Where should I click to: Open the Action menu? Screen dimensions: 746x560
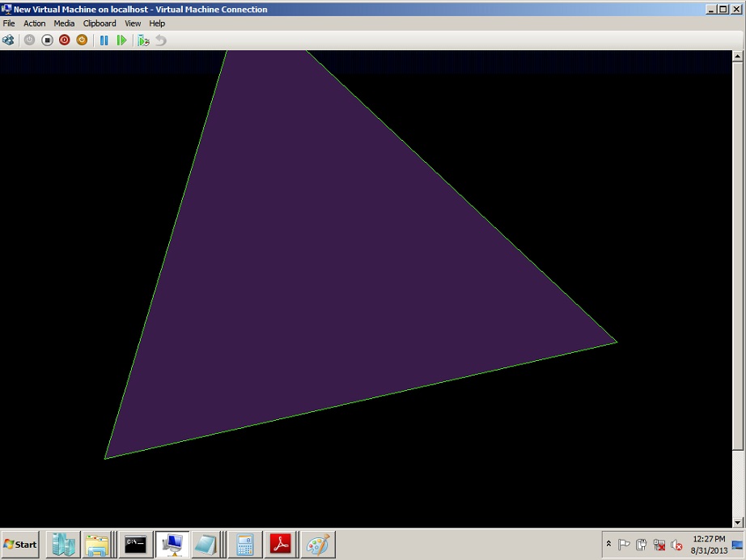point(34,23)
